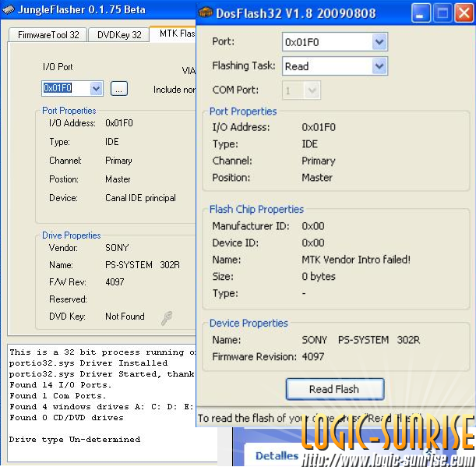The width and height of the screenshot is (476, 467).
Task: Switch to the DVDKey 32 tab
Action: [x=119, y=34]
